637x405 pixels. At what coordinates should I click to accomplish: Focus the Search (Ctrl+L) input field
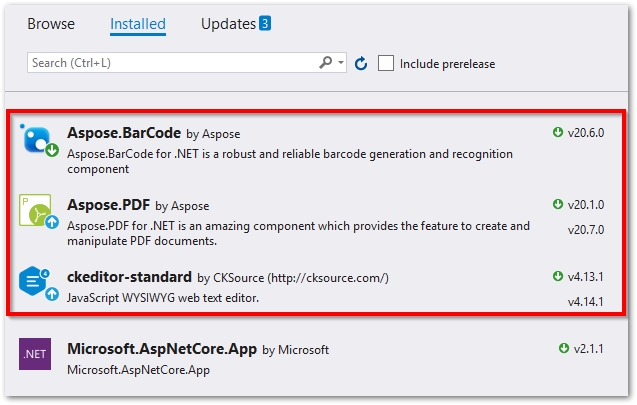pos(170,63)
